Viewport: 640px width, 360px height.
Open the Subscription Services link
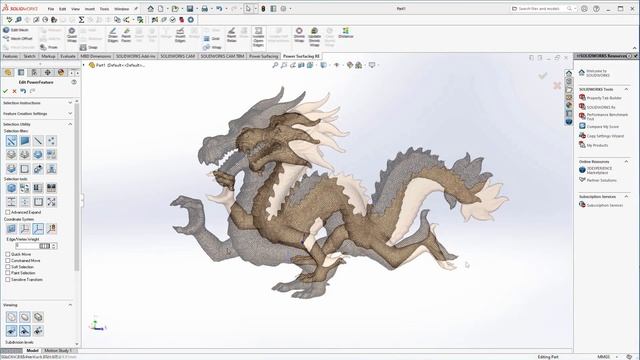tap(605, 205)
